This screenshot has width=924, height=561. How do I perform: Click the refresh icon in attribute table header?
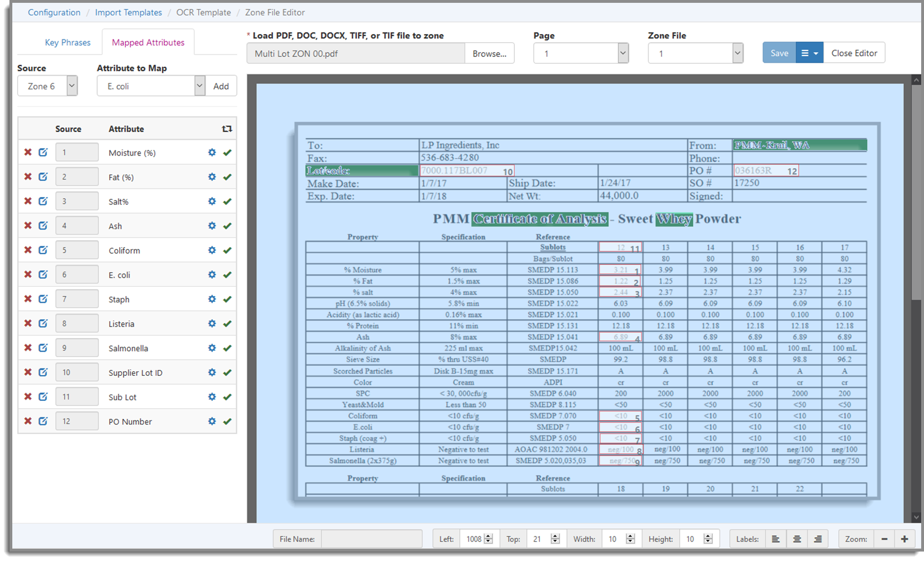[227, 129]
